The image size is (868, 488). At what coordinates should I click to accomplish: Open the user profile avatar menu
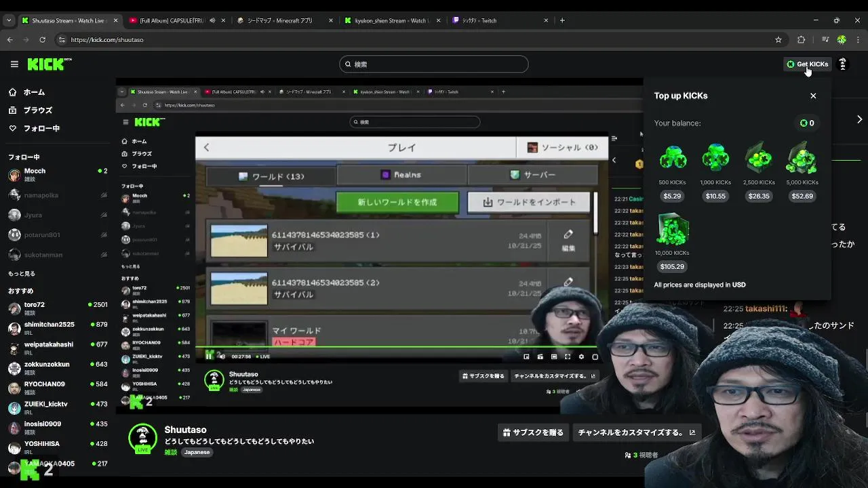(842, 64)
